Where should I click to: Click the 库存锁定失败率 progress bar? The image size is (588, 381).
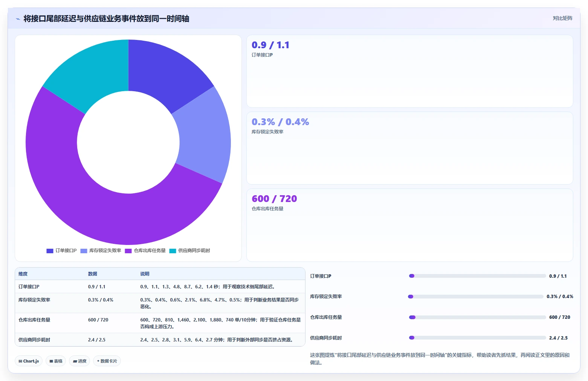click(x=476, y=297)
